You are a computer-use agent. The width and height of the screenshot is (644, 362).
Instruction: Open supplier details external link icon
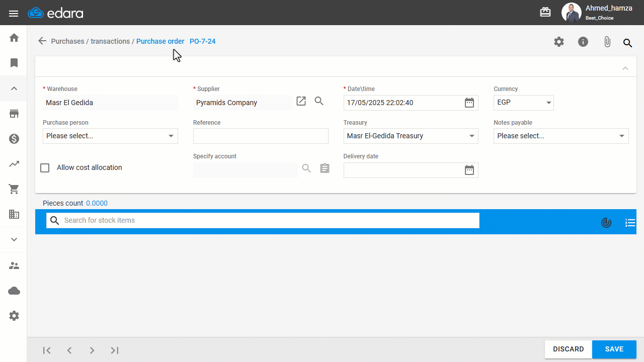tap(301, 101)
